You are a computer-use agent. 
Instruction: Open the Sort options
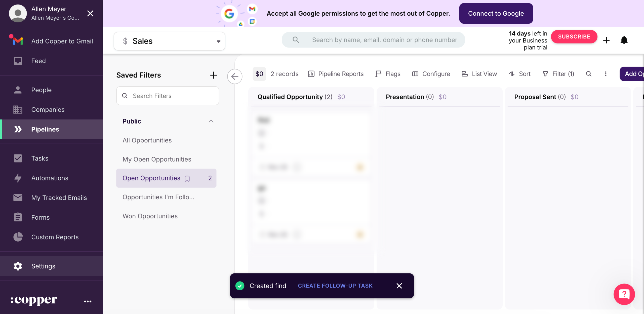coord(520,74)
